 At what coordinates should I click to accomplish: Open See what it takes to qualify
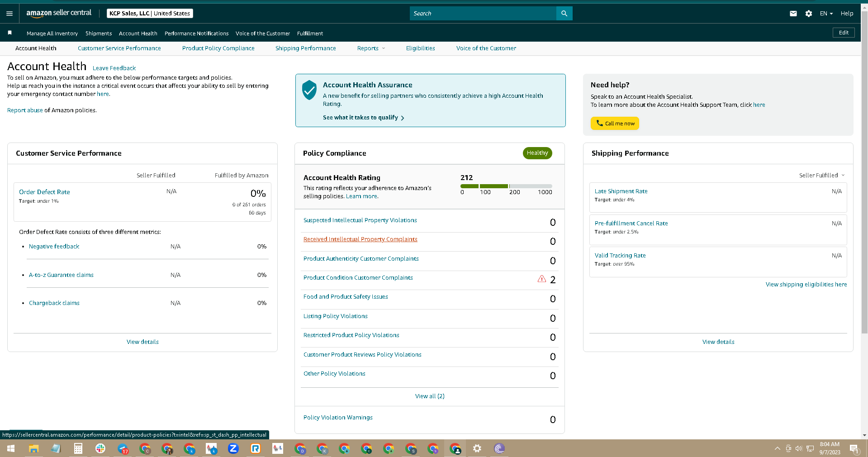click(x=364, y=118)
